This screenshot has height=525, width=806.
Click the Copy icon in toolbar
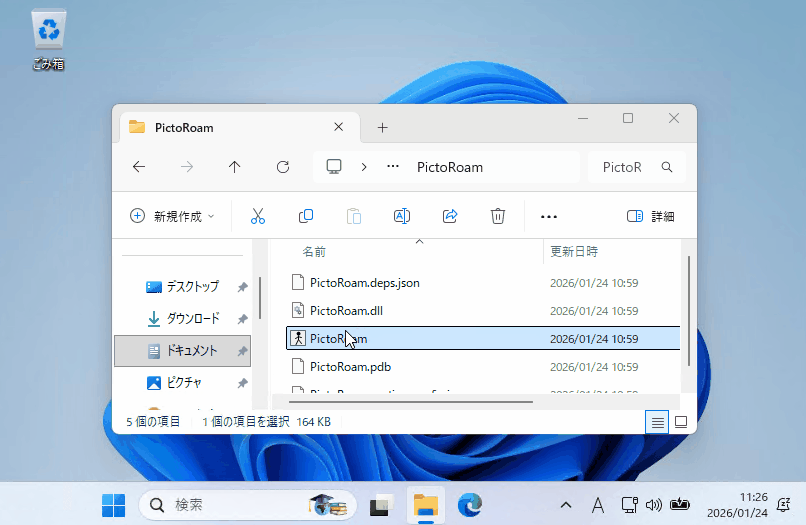[x=306, y=216]
